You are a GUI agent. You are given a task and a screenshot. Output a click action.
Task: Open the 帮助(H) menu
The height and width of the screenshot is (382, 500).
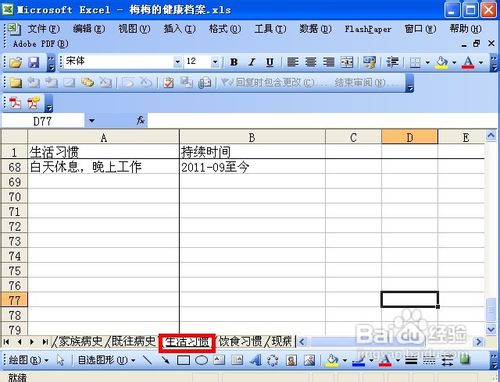pyautogui.click(x=466, y=29)
